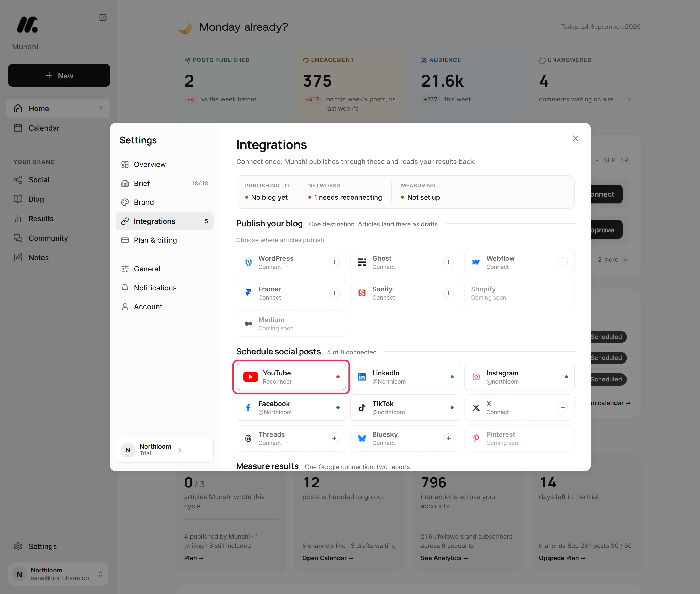Collapse the sidebar panel icon

pyautogui.click(x=103, y=17)
